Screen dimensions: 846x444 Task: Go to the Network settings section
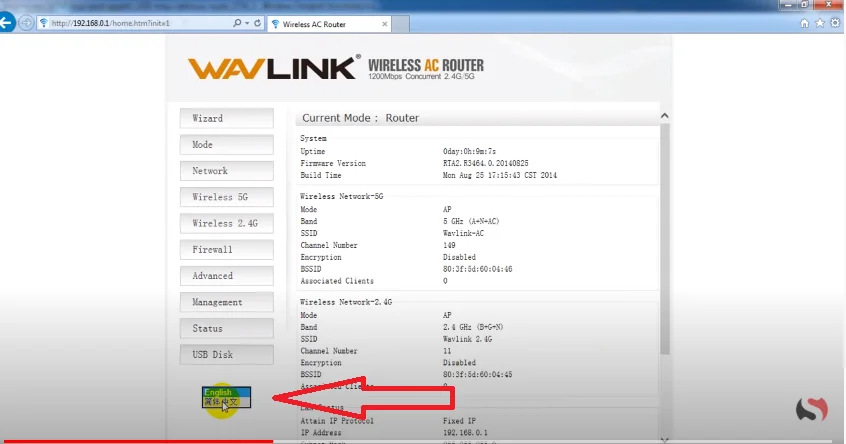point(226,171)
